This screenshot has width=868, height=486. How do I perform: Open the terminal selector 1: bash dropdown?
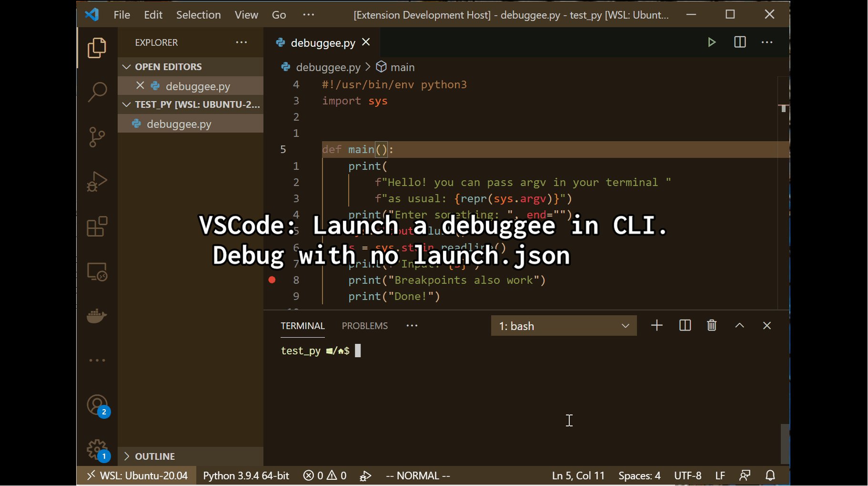[x=564, y=326]
